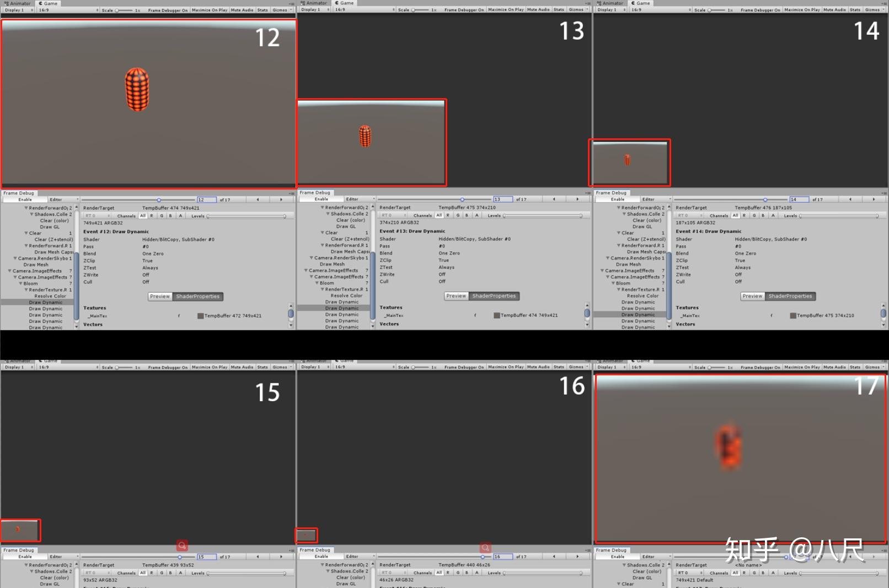Toggle Maximize On Play

pos(209,9)
